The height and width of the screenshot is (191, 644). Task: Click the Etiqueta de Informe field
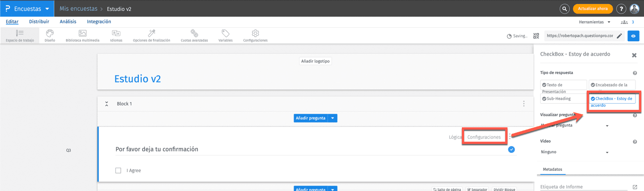click(584, 187)
